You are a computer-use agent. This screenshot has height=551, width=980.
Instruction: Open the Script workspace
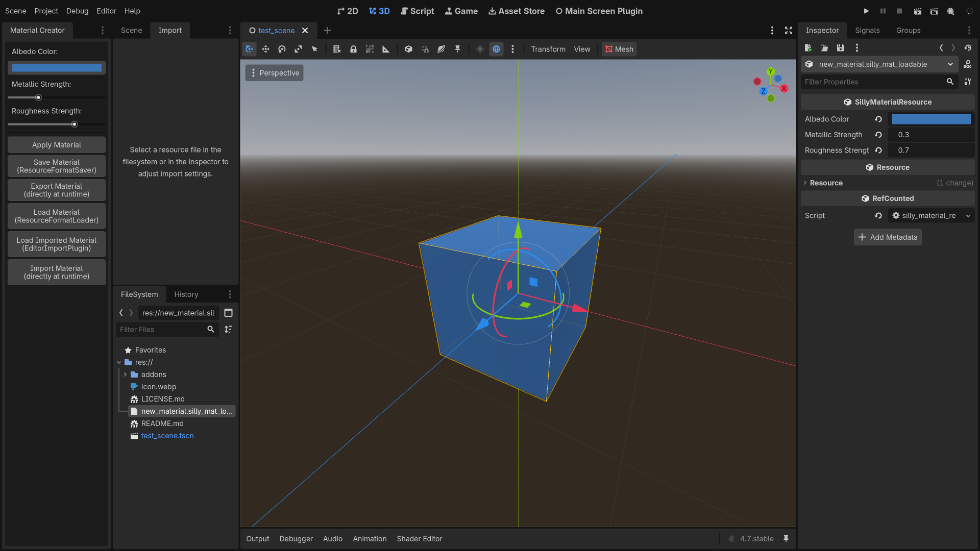point(417,11)
